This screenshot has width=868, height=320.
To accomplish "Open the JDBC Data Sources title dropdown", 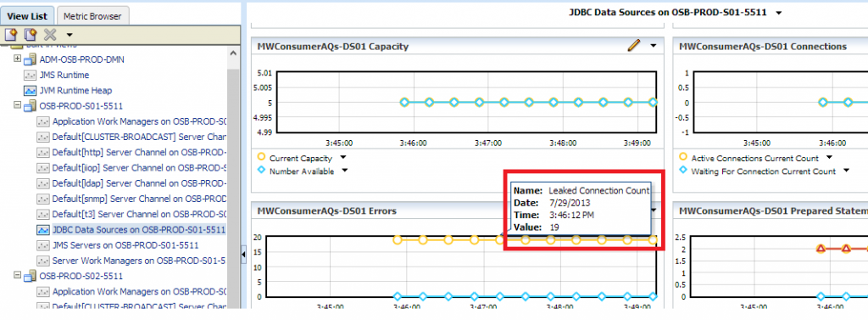I will pyautogui.click(x=779, y=13).
